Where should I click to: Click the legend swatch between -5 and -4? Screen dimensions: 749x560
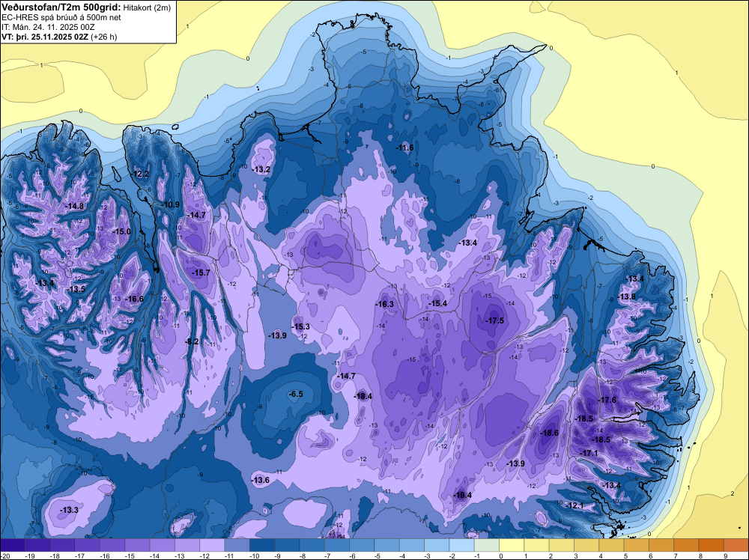pos(387,545)
